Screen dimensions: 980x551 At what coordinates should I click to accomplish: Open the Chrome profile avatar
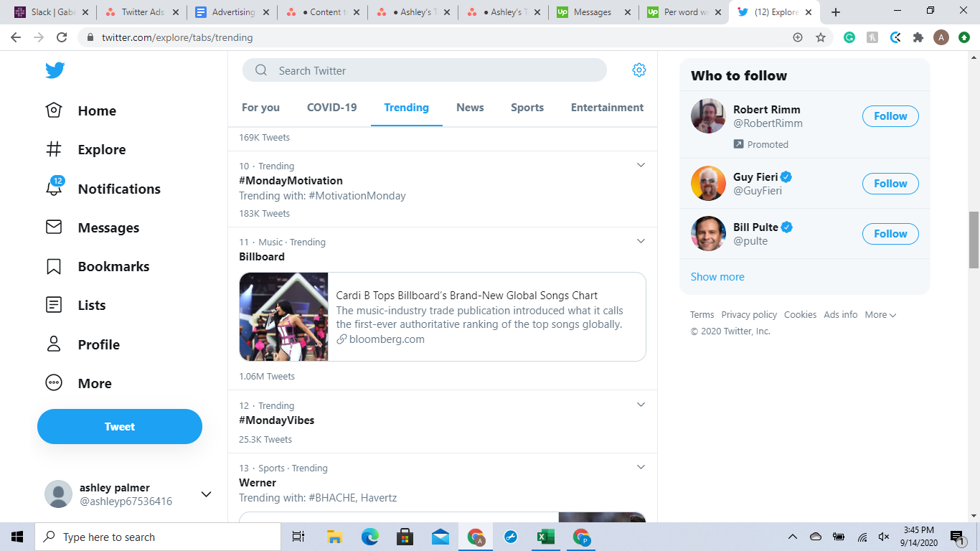[941, 37]
